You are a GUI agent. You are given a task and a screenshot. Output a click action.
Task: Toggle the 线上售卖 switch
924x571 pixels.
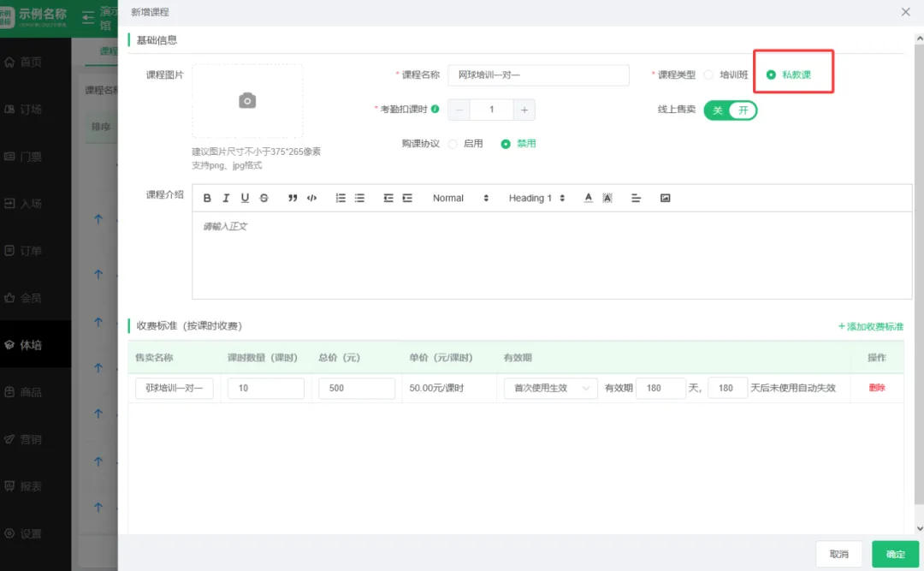[730, 110]
